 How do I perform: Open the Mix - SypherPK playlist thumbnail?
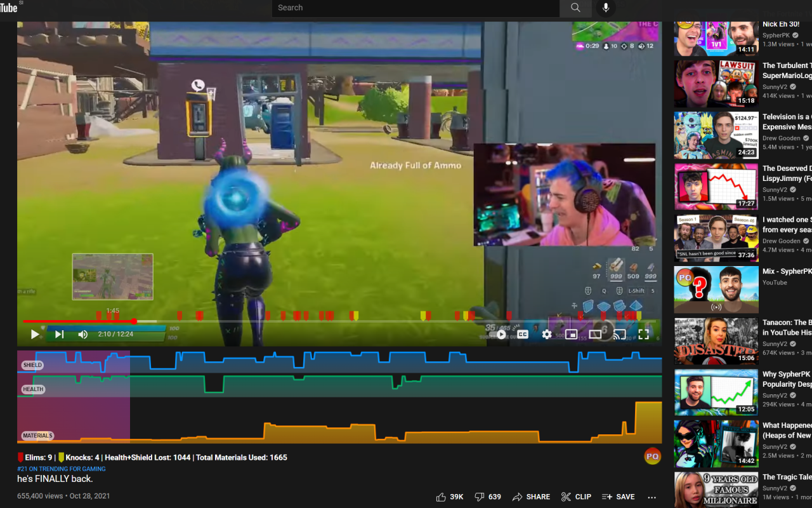point(716,289)
